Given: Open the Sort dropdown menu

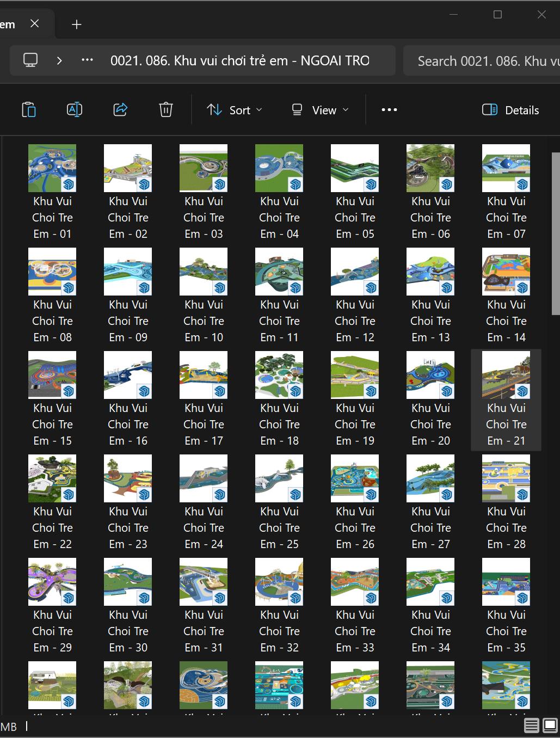Looking at the screenshot, I should [235, 110].
